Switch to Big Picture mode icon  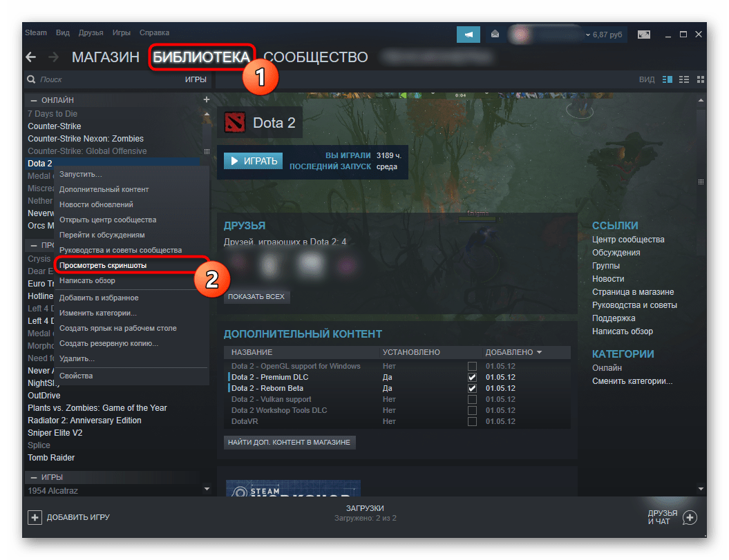click(643, 34)
